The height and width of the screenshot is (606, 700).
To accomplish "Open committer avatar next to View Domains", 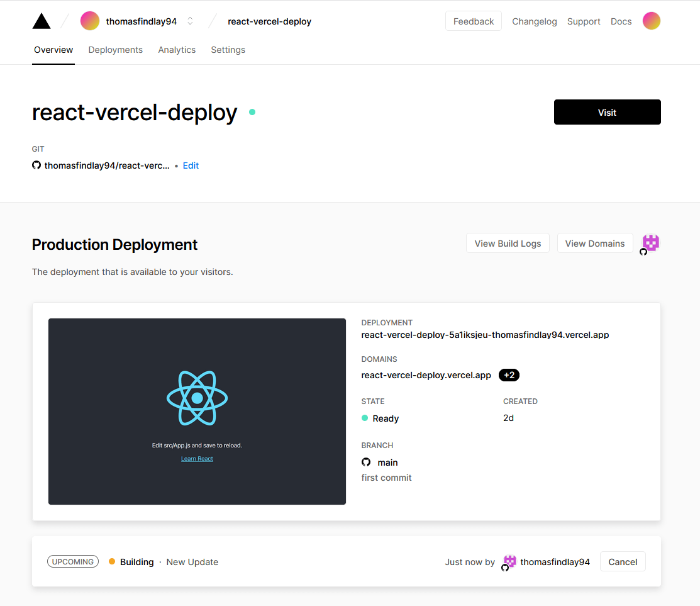I will click(650, 244).
